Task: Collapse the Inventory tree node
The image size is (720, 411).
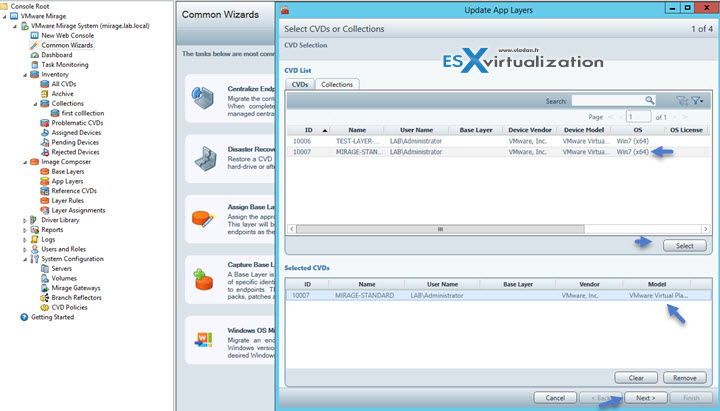Action: [25, 75]
